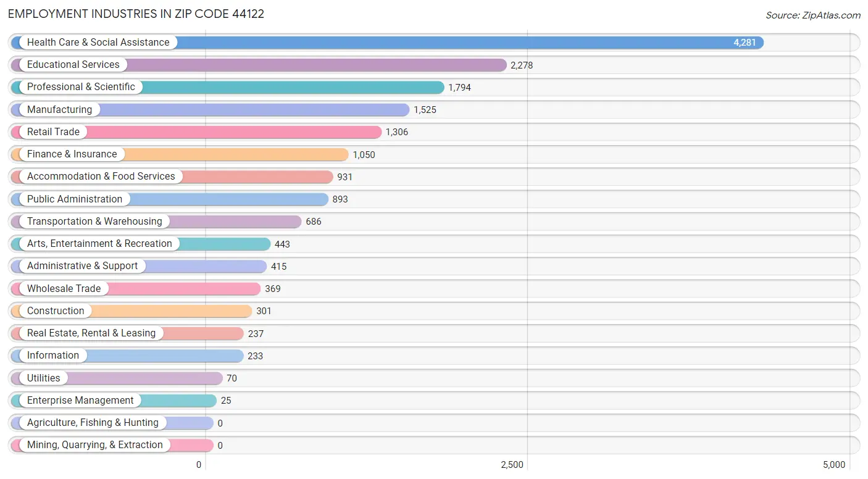Select the 931 value label
The image size is (868, 479).
pyautogui.click(x=344, y=177)
